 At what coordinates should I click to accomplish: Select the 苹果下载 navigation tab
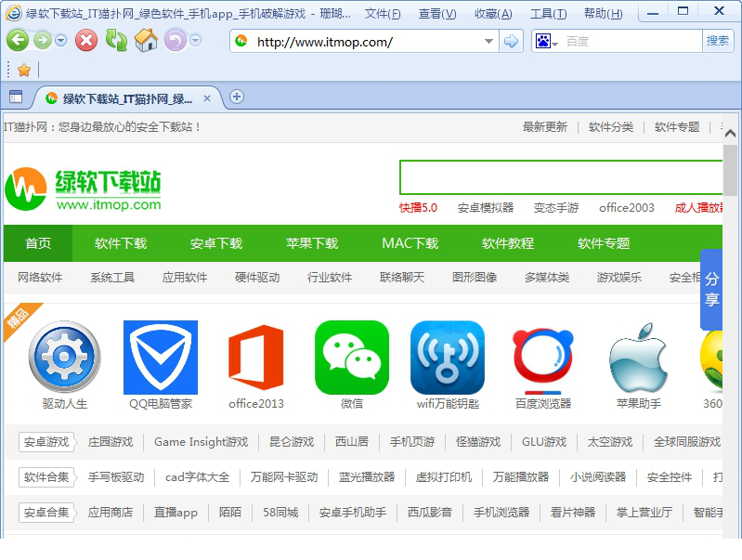(x=312, y=243)
